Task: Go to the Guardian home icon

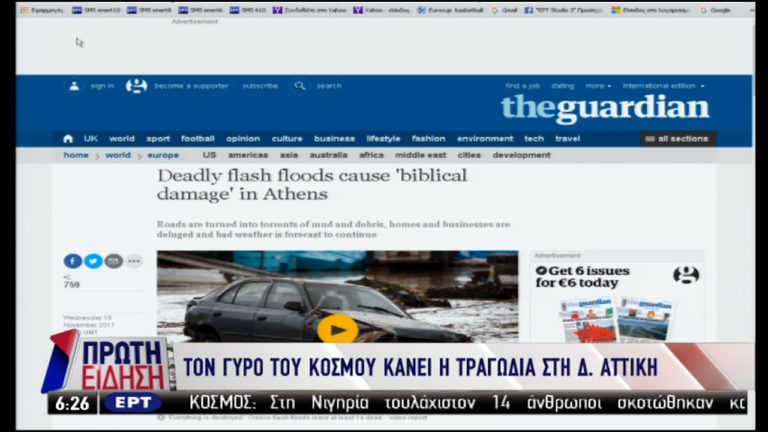Action: 68,139
